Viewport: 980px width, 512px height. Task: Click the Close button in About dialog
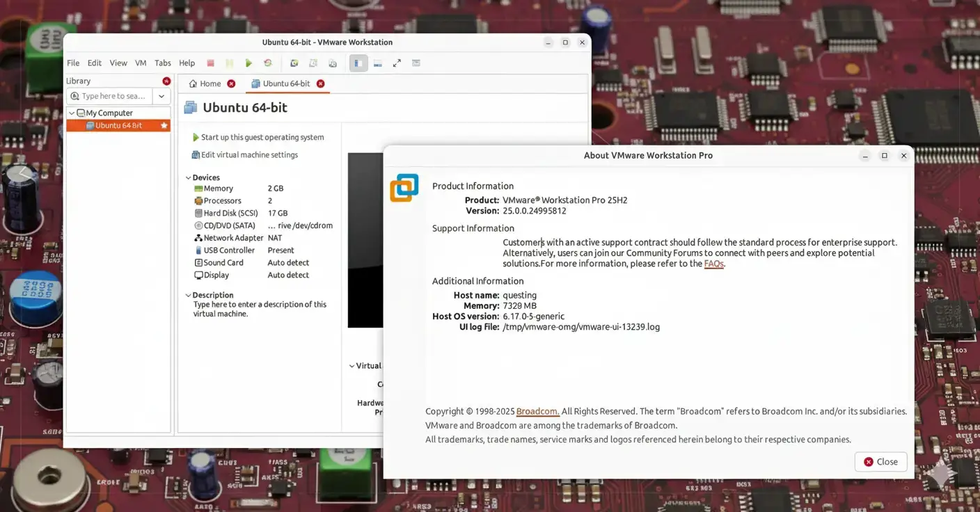point(880,462)
